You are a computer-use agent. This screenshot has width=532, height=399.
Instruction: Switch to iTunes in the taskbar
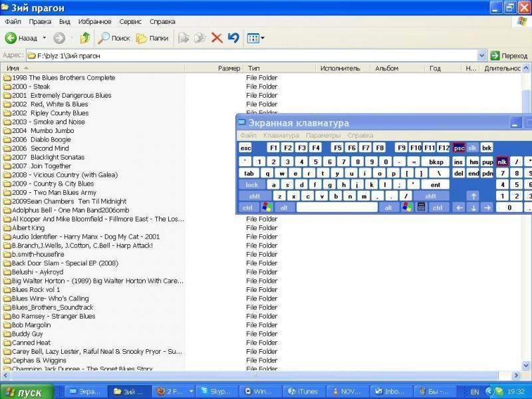[305, 392]
